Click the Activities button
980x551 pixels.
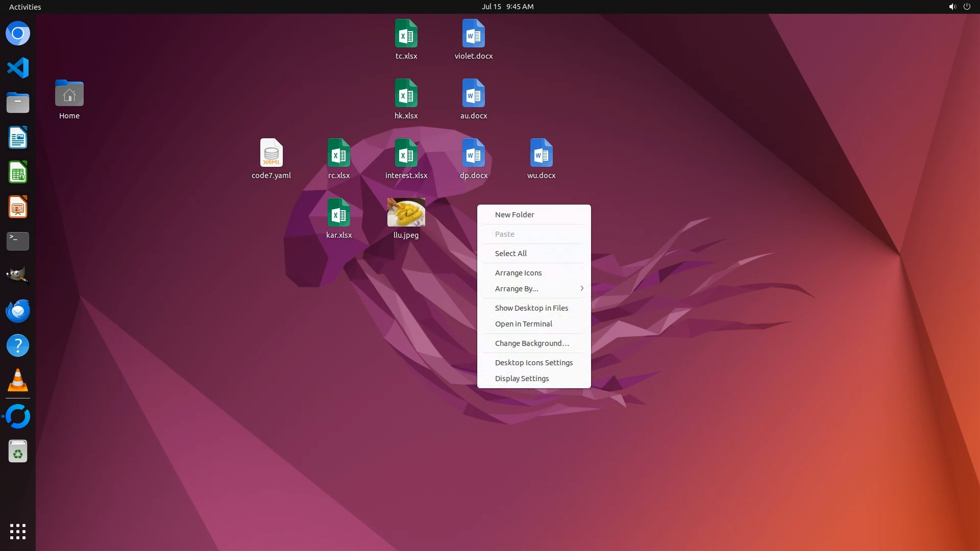click(x=25, y=7)
